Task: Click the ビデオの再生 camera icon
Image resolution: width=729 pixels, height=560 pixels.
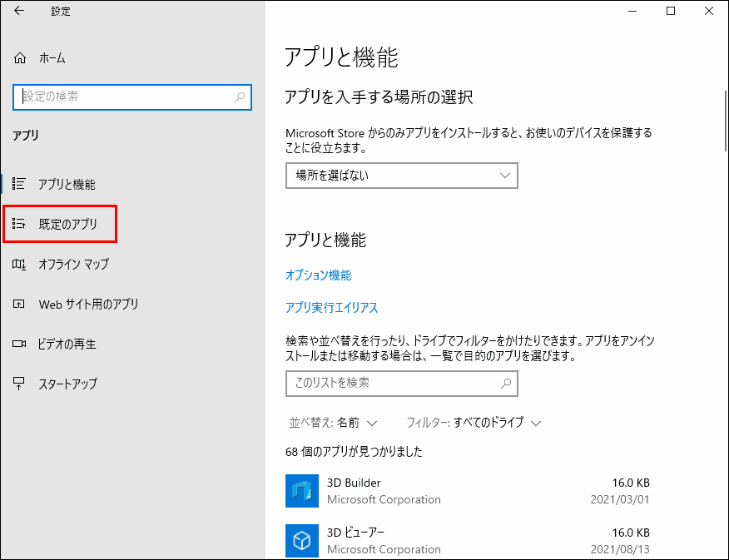Action: 18,344
